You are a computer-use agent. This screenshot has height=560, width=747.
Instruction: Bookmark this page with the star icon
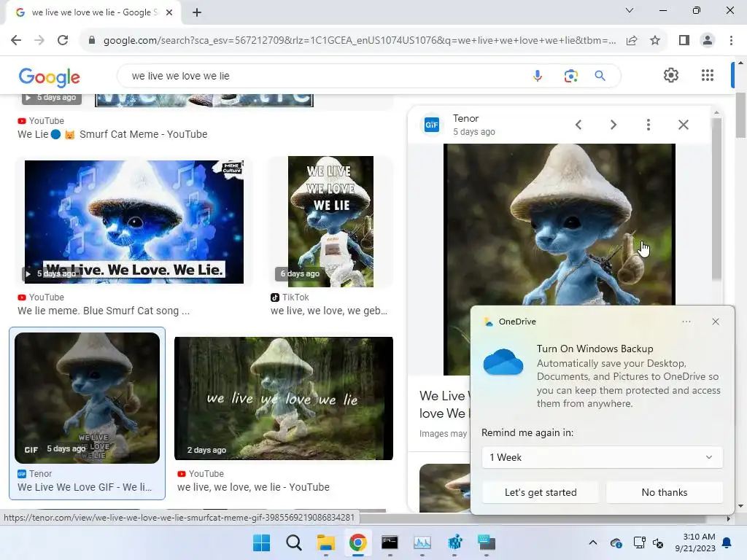point(655,41)
